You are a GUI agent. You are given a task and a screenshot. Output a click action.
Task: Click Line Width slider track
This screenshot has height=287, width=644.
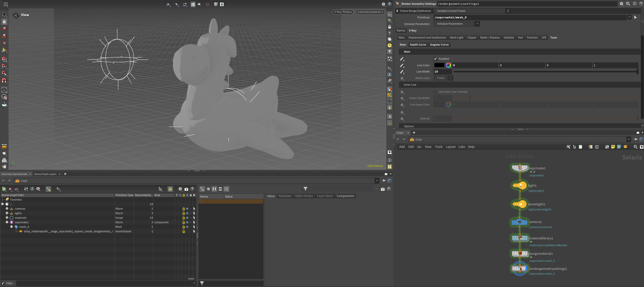[x=545, y=72]
